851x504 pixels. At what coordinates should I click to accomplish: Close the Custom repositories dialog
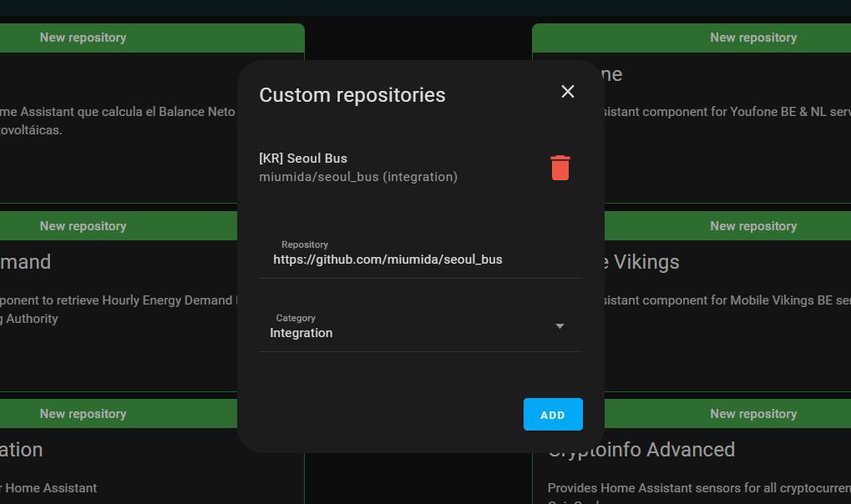coord(568,92)
